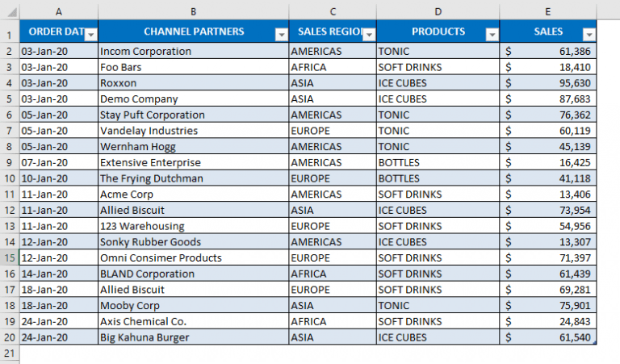
Task: Select column E header
Action: (548, 11)
